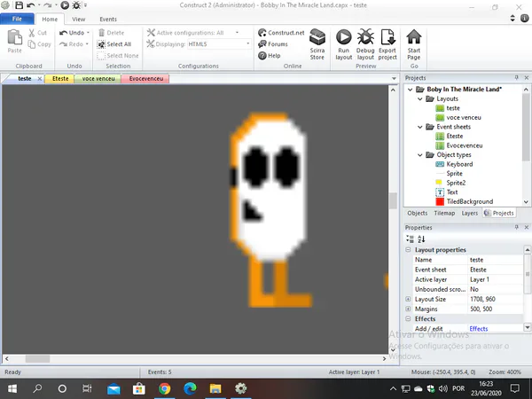
Task: Sort properties alphabetically A-Z icon
Action: point(421,239)
